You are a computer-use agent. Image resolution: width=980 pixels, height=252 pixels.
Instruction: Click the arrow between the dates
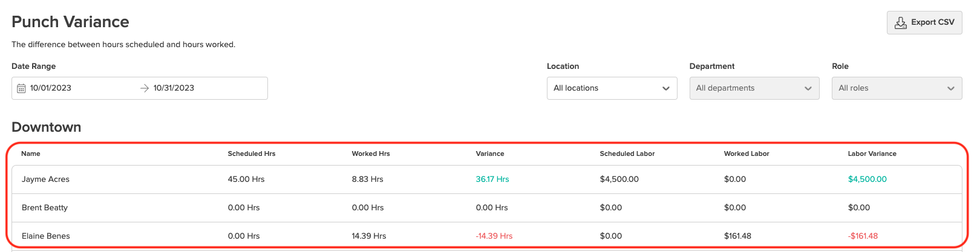click(x=144, y=88)
